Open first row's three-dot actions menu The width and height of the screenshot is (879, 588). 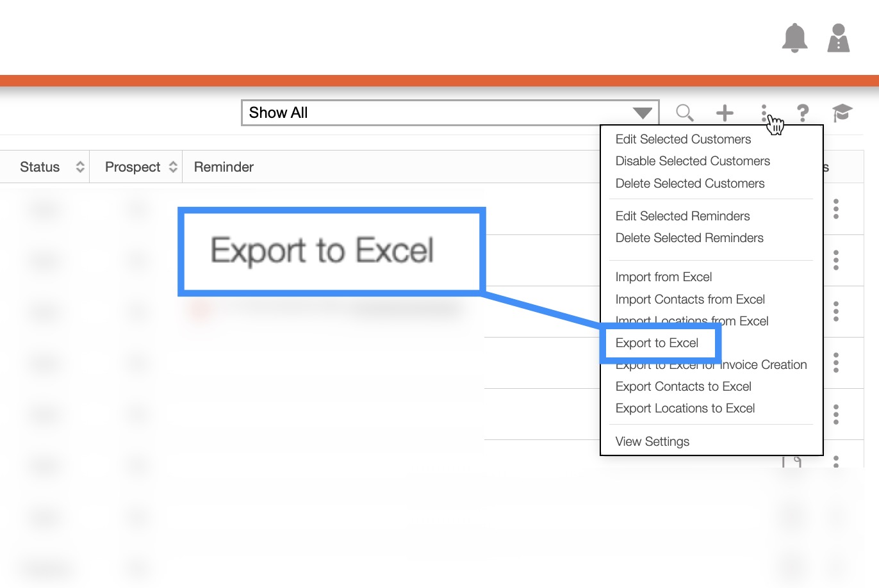836,209
